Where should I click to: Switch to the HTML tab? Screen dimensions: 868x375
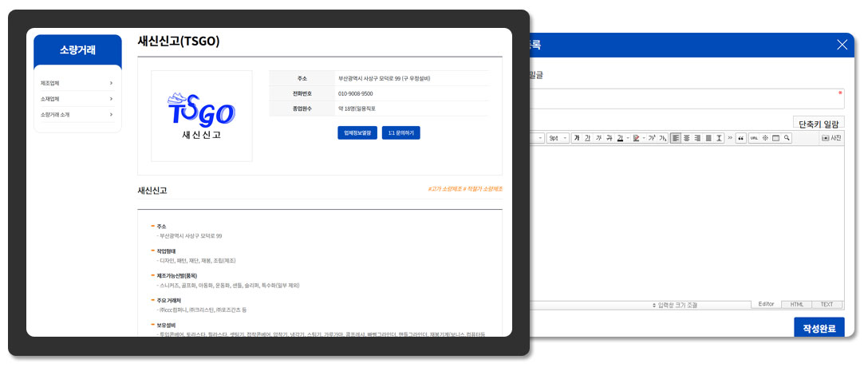coord(796,305)
